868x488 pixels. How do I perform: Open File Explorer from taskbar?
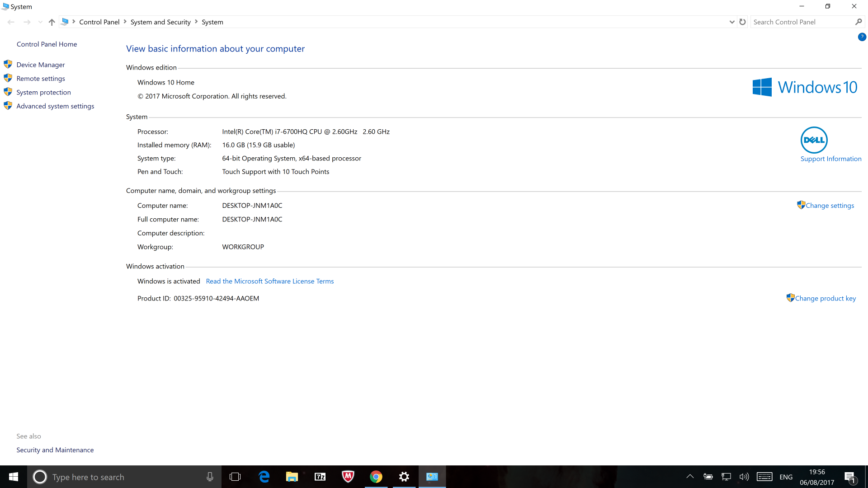click(x=292, y=477)
